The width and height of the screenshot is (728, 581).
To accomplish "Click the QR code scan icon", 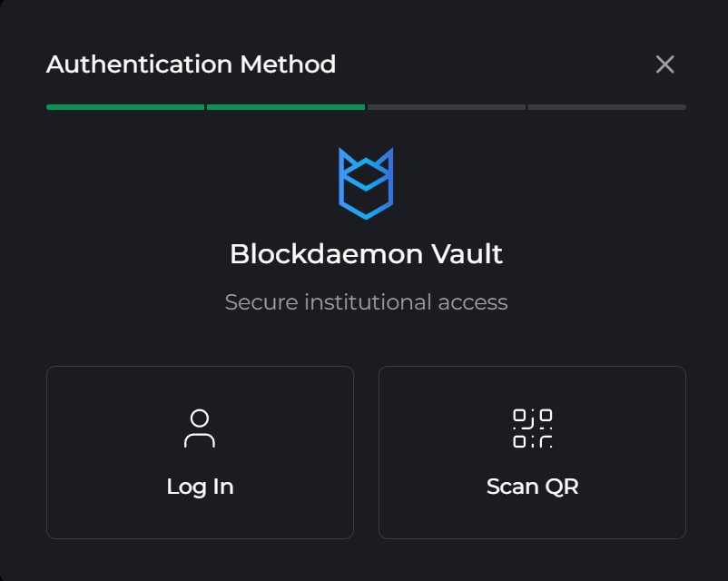I will (x=532, y=428).
